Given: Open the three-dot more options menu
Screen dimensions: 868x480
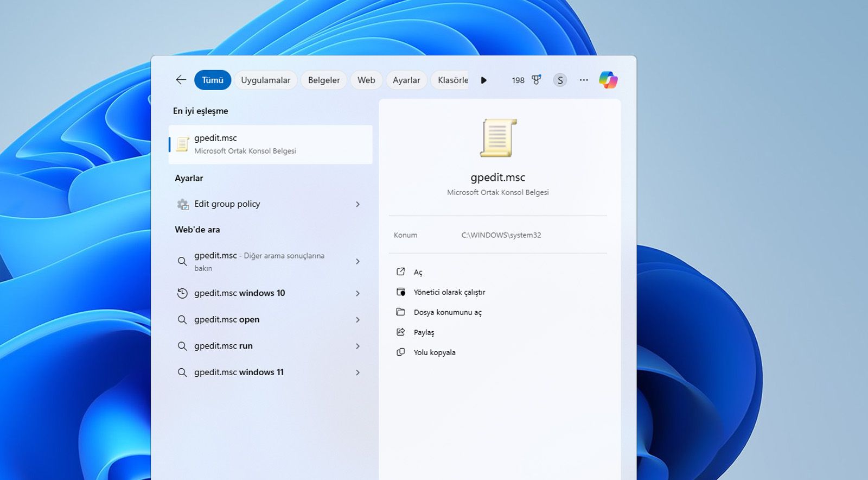Looking at the screenshot, I should [584, 80].
